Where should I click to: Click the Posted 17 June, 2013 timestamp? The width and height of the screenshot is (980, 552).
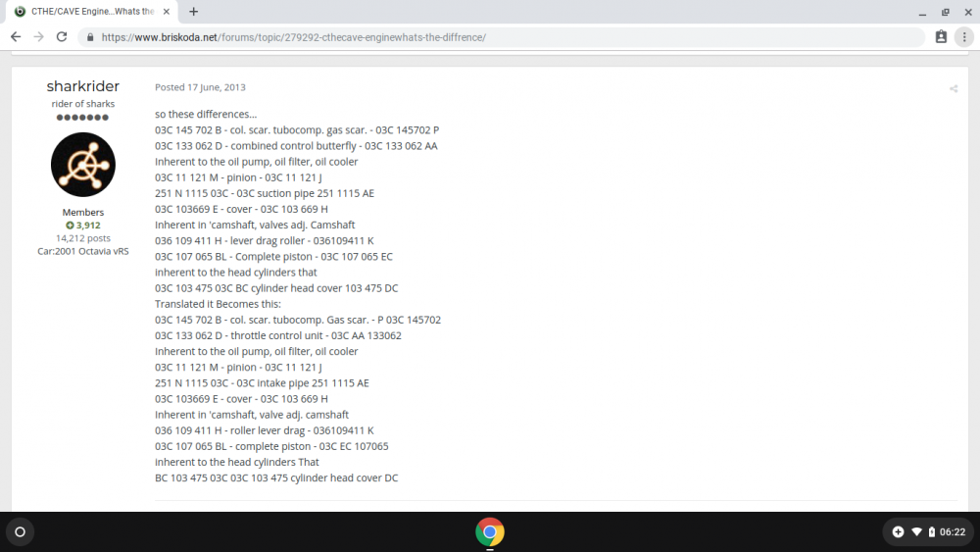click(x=200, y=87)
